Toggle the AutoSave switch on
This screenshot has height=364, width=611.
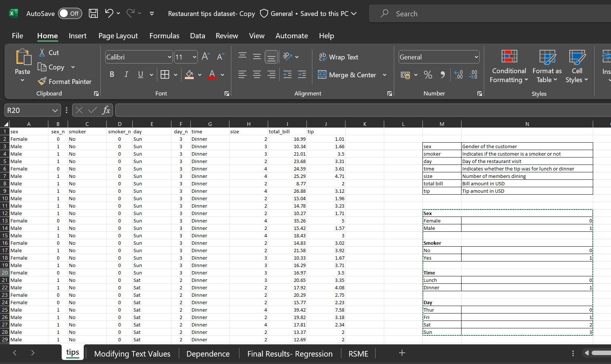tap(70, 14)
